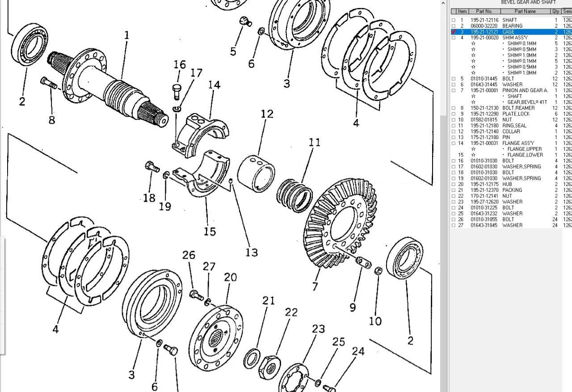Sort by the Item column header
The width and height of the screenshot is (572, 392).
tap(462, 11)
